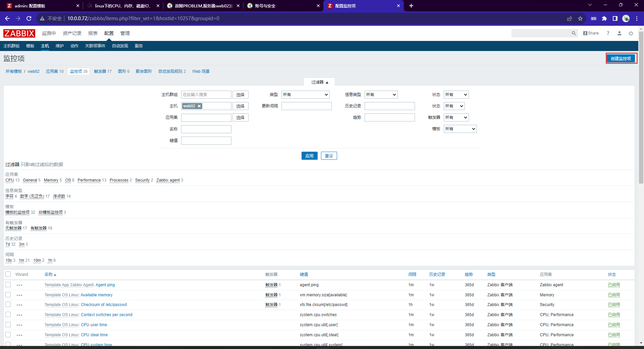Open browser extensions puzzle icon
The width and height of the screenshot is (644, 349).
click(x=604, y=18)
